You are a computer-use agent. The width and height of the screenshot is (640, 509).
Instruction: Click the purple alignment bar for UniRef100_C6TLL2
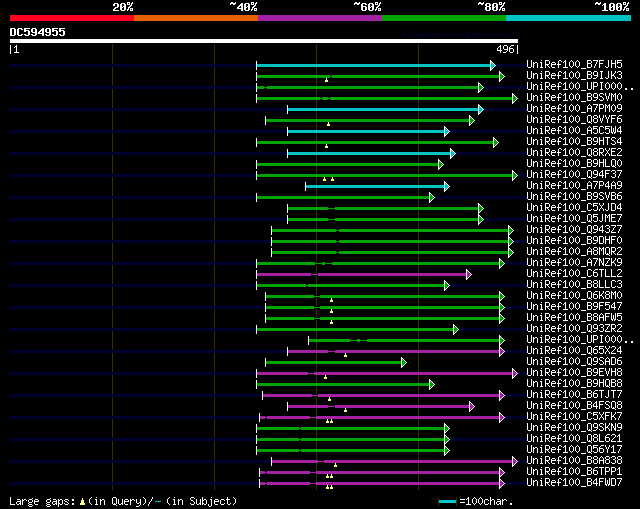click(x=362, y=275)
